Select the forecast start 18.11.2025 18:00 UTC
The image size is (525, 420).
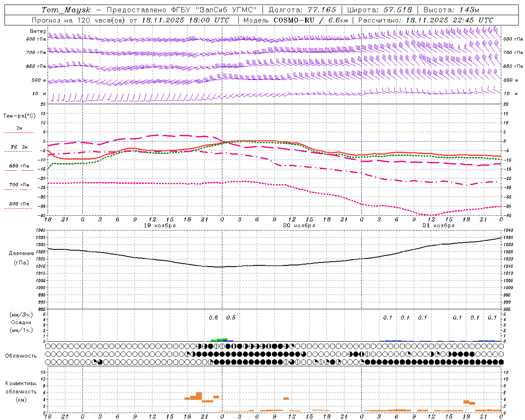185,20
